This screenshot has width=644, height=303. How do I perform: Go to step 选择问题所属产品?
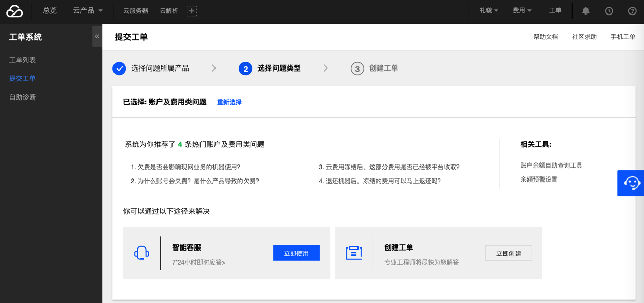pos(160,68)
